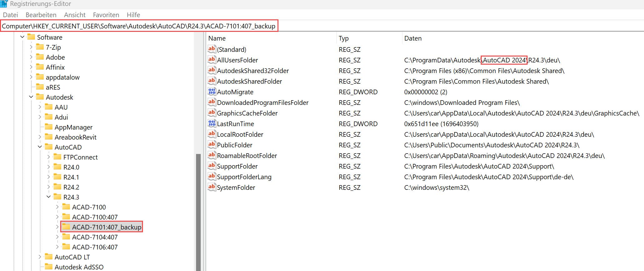Collapse the R24.3 tree node
The width and height of the screenshot is (644, 271).
[48, 197]
